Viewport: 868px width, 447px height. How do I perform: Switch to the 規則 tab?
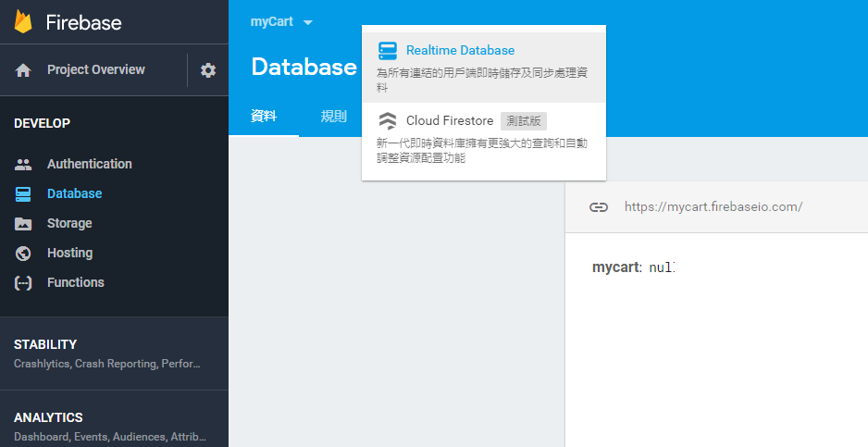point(333,116)
